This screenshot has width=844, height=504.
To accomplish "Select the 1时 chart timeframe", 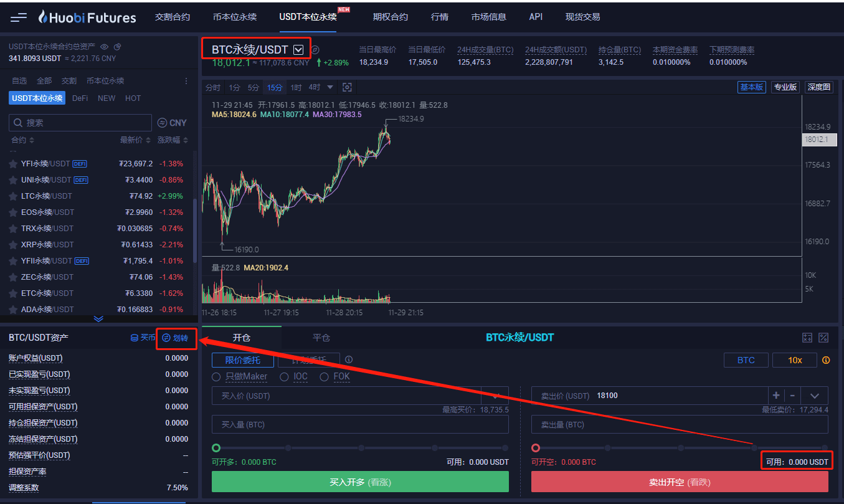I will pyautogui.click(x=296, y=87).
